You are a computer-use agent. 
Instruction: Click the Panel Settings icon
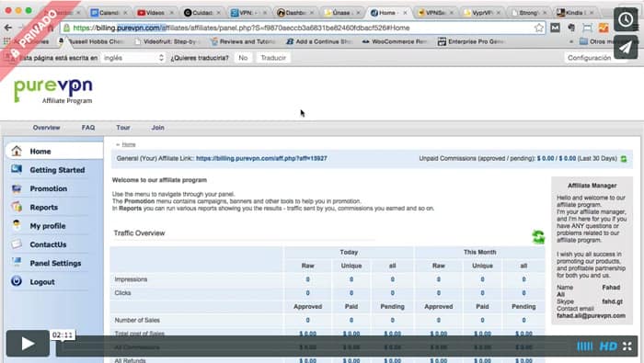[x=17, y=262]
